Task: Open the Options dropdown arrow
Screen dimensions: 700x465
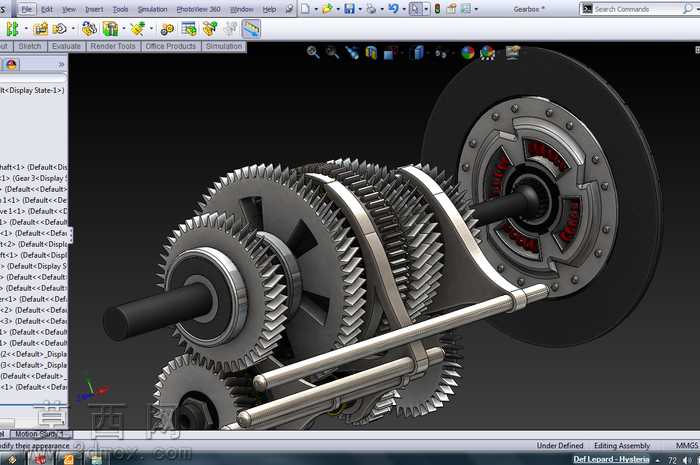Action: [x=476, y=9]
